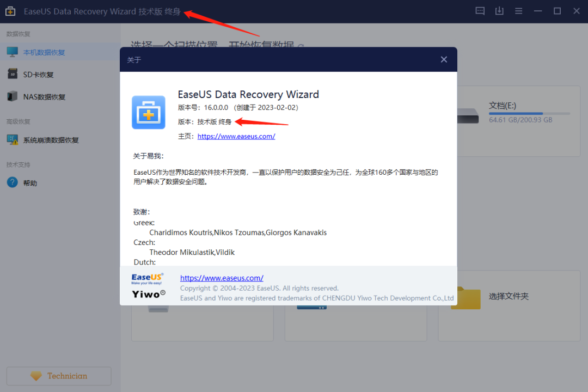Click the SD card icon
This screenshot has height=392, width=588.
13,74
